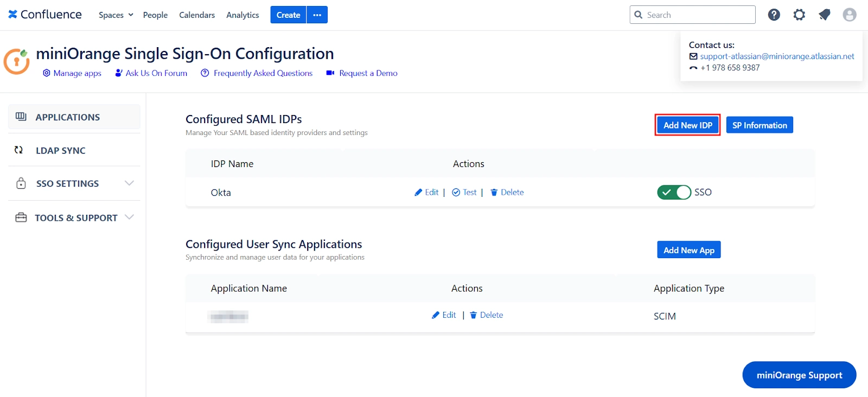
Task: Focus the Search input field
Action: click(693, 15)
